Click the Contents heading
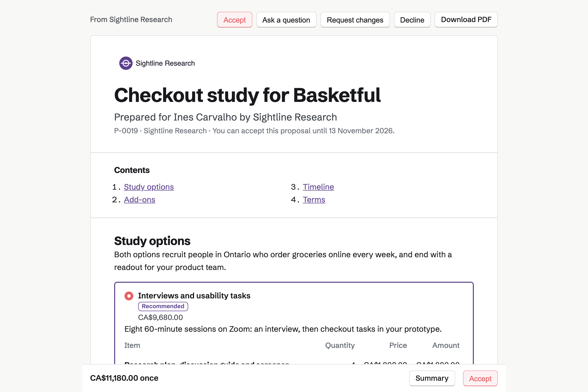The image size is (588, 392). pos(132,170)
